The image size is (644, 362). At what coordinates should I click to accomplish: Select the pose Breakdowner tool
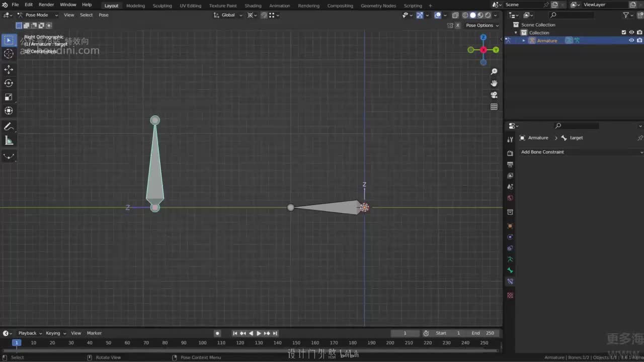(x=9, y=156)
